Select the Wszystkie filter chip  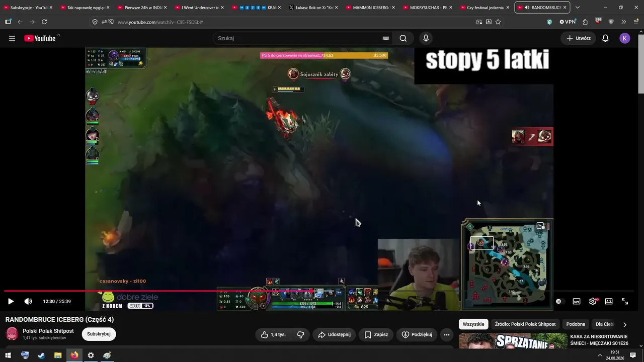[473, 324]
